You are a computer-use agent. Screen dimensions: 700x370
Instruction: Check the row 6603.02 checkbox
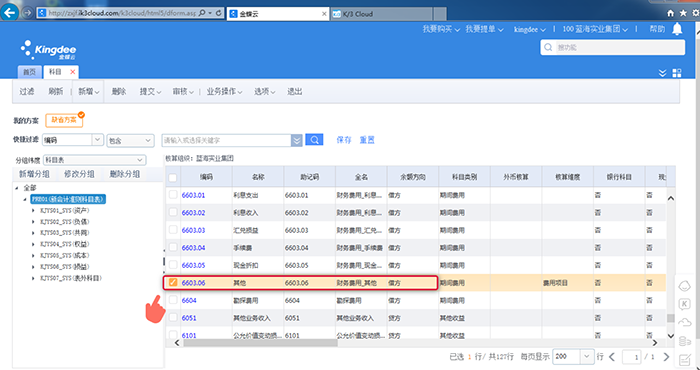[x=173, y=212]
